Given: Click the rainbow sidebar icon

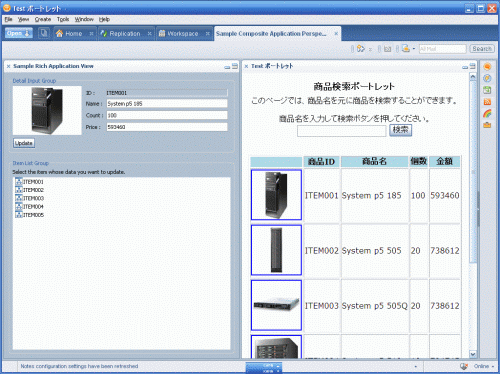Looking at the screenshot, I should 487,113.
